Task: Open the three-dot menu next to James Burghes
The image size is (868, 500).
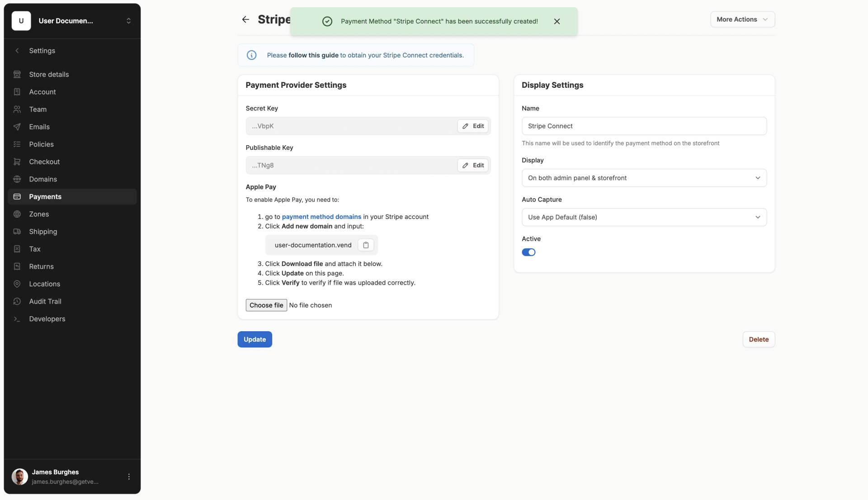Action: [129, 476]
